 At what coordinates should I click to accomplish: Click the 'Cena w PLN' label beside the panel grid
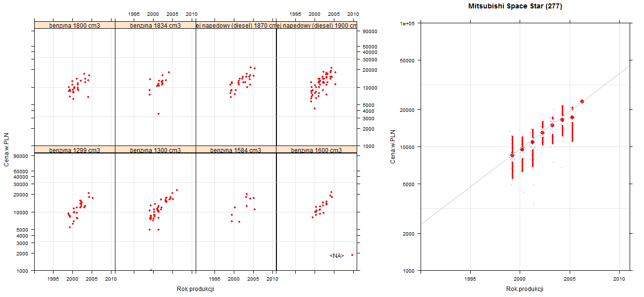[x=6, y=148]
